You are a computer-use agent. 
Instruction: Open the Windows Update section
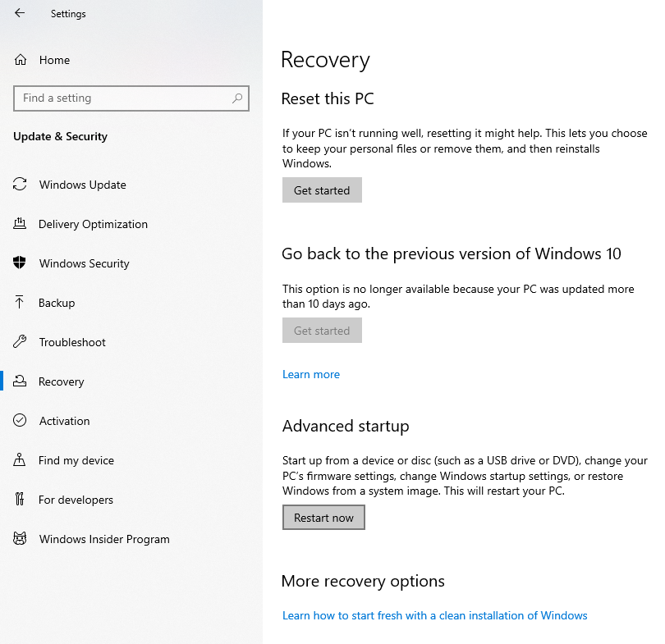coord(83,185)
